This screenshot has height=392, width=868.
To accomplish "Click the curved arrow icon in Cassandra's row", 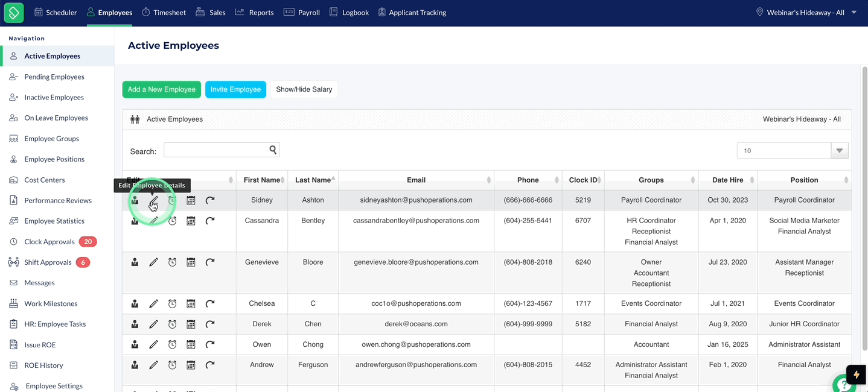I will (210, 221).
